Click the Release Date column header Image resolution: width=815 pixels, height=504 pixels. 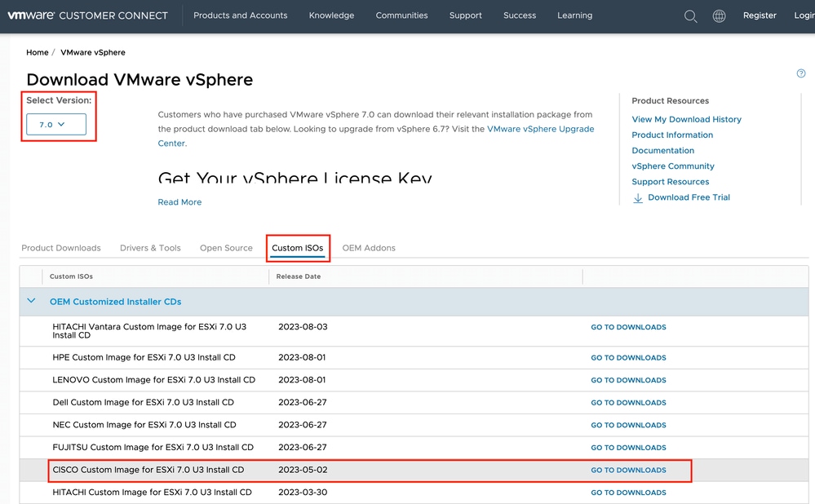299,276
